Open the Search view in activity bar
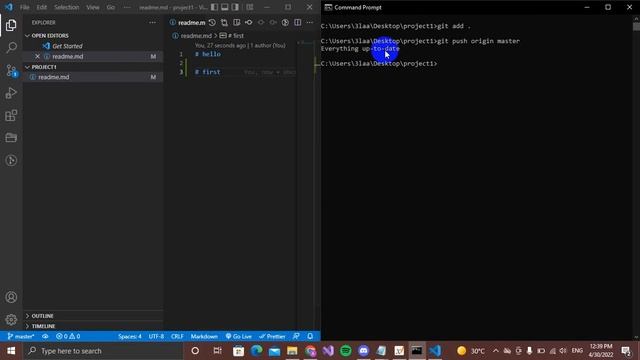640x360 pixels. [11, 47]
